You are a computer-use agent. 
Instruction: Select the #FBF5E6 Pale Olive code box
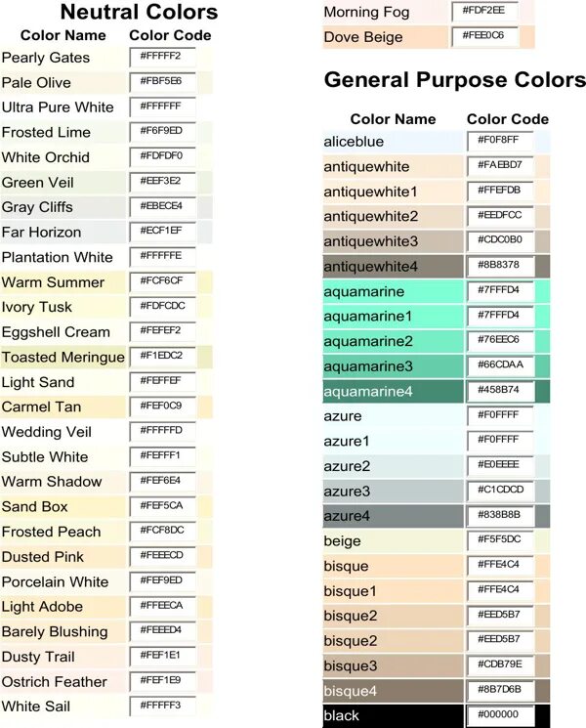tap(162, 83)
